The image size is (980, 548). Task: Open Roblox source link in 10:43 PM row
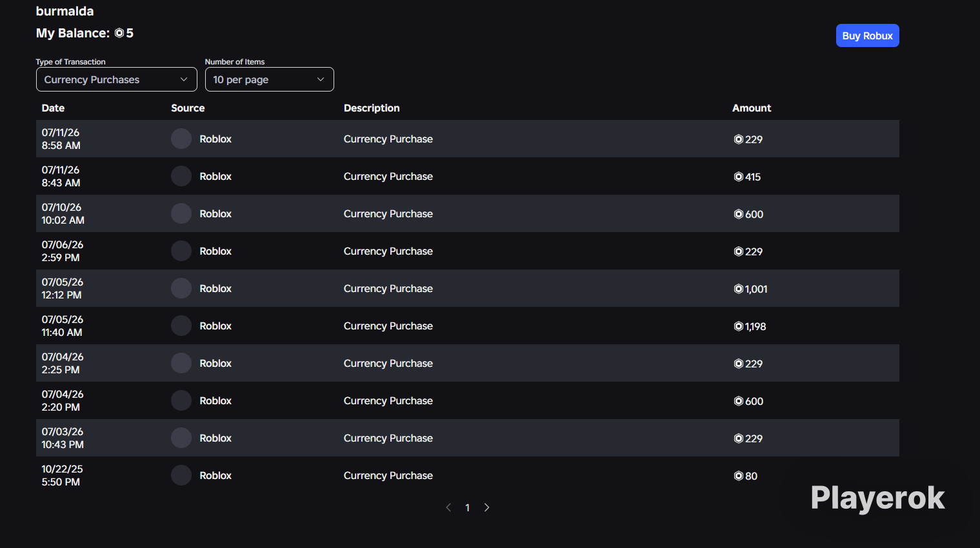pos(215,438)
